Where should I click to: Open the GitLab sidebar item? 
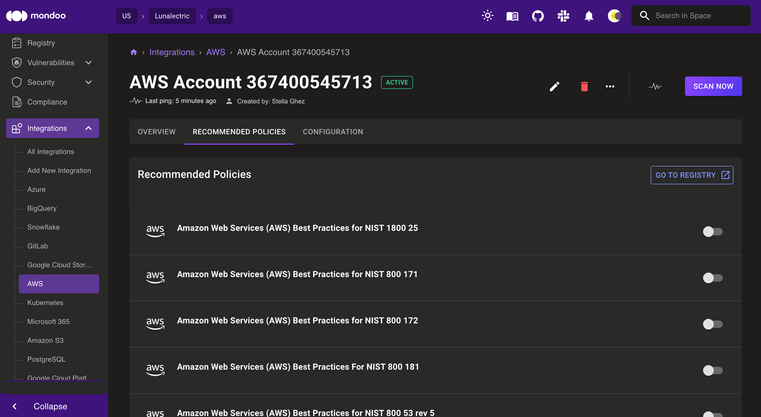point(37,246)
